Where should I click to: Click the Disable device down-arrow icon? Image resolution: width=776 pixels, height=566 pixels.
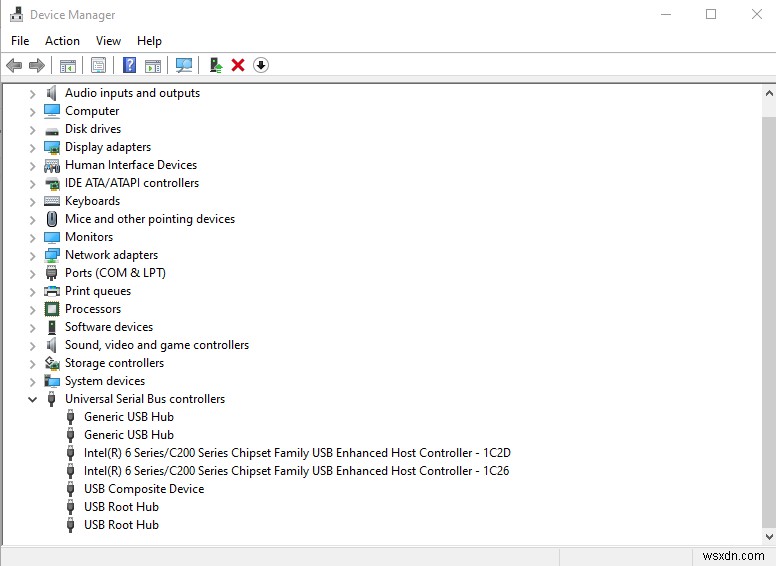pos(261,65)
